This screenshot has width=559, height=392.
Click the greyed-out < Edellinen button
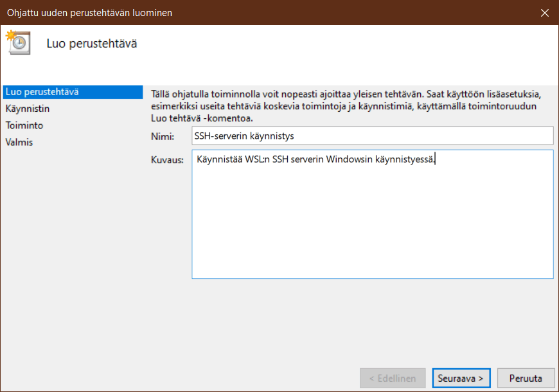tap(393, 379)
